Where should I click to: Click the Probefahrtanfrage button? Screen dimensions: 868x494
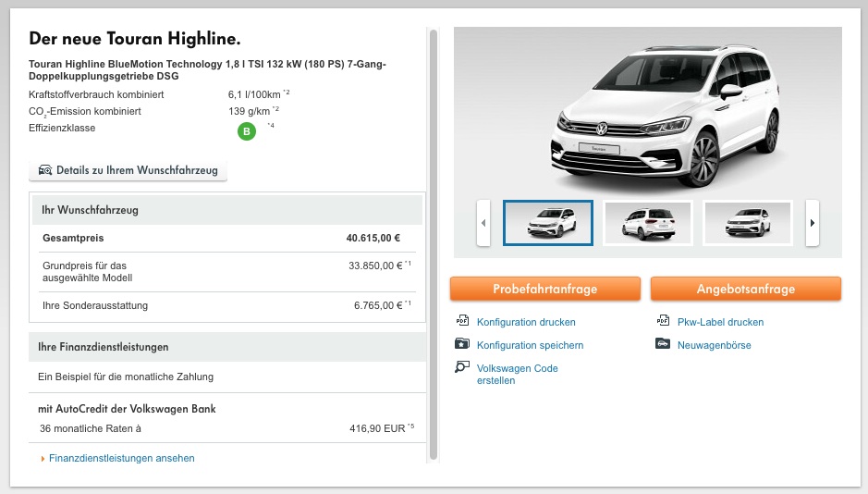click(545, 289)
